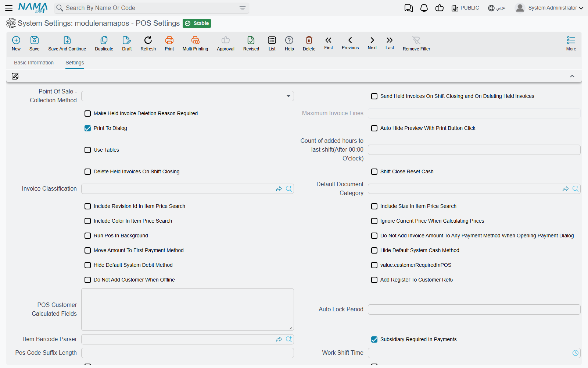Open the notifications bell

point(424,8)
